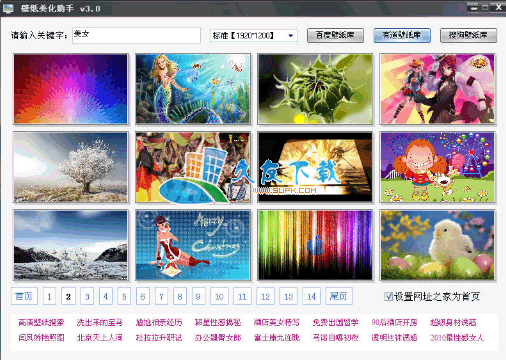Go to page 13

click(288, 296)
